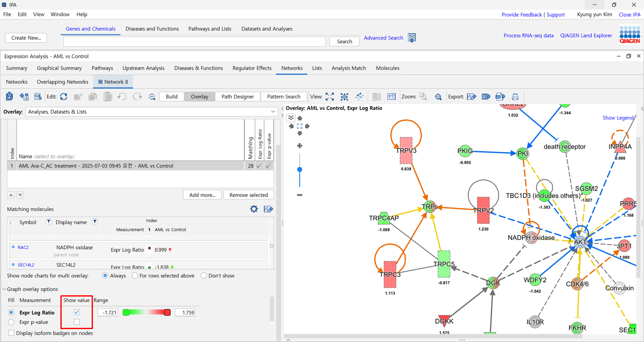
Task: Click the range minimum field -1.721
Action: click(107, 312)
